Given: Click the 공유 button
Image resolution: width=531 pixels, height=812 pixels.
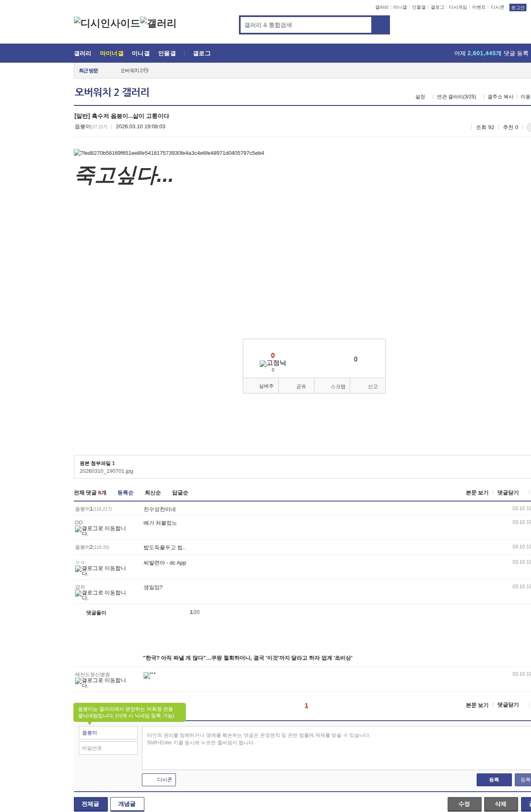Looking at the screenshot, I should pyautogui.click(x=297, y=386).
